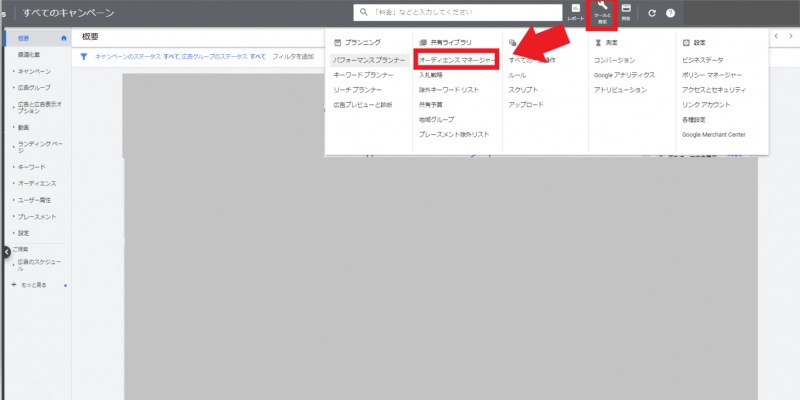
Task: Open 広告プレビューと診断 menu item
Action: pos(362,105)
